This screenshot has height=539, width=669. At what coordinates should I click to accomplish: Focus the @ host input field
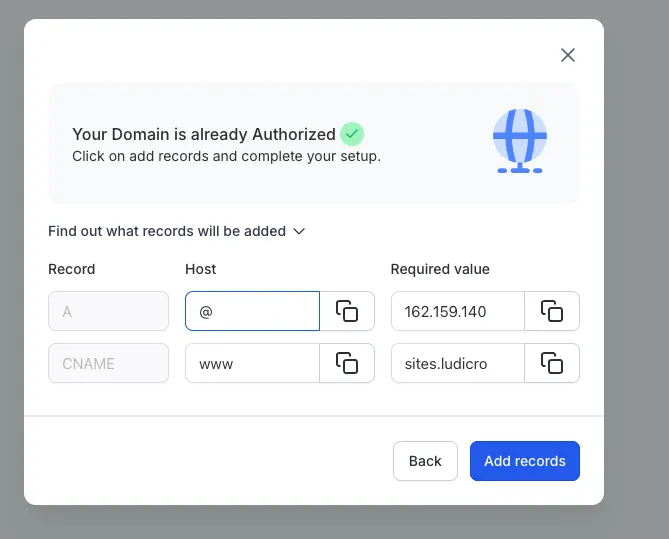pos(253,311)
